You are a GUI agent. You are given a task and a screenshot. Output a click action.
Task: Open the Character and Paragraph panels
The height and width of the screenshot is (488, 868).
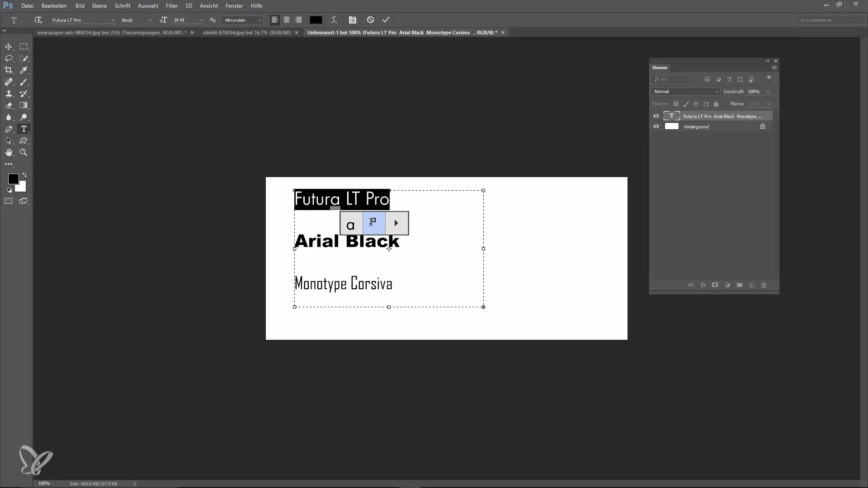pyautogui.click(x=353, y=20)
